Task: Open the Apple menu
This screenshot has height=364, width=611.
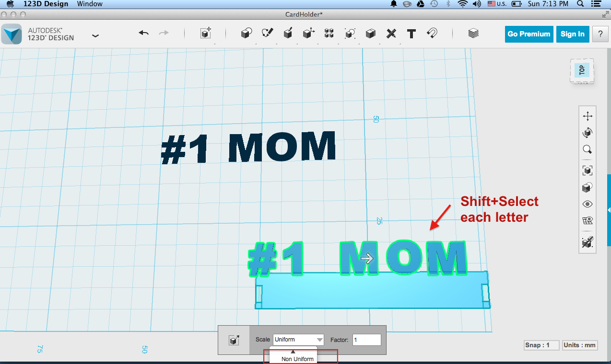Action: [x=10, y=4]
